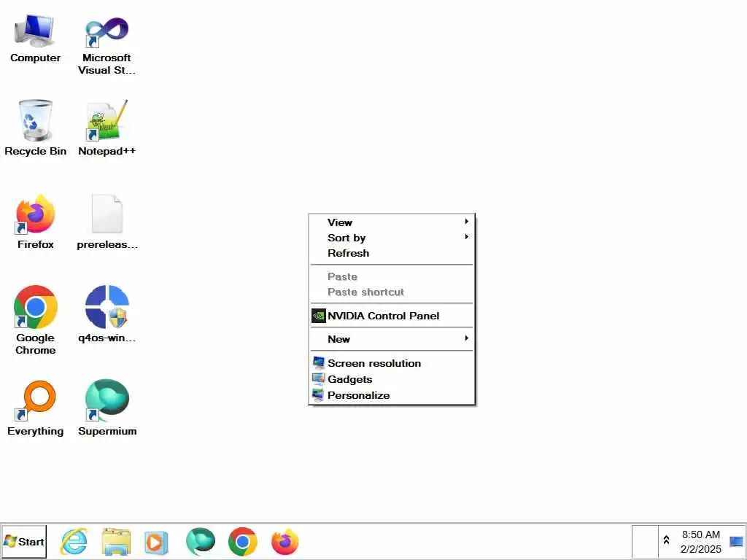Show hidden tray icons arrow
The image size is (747, 560).
[667, 540]
